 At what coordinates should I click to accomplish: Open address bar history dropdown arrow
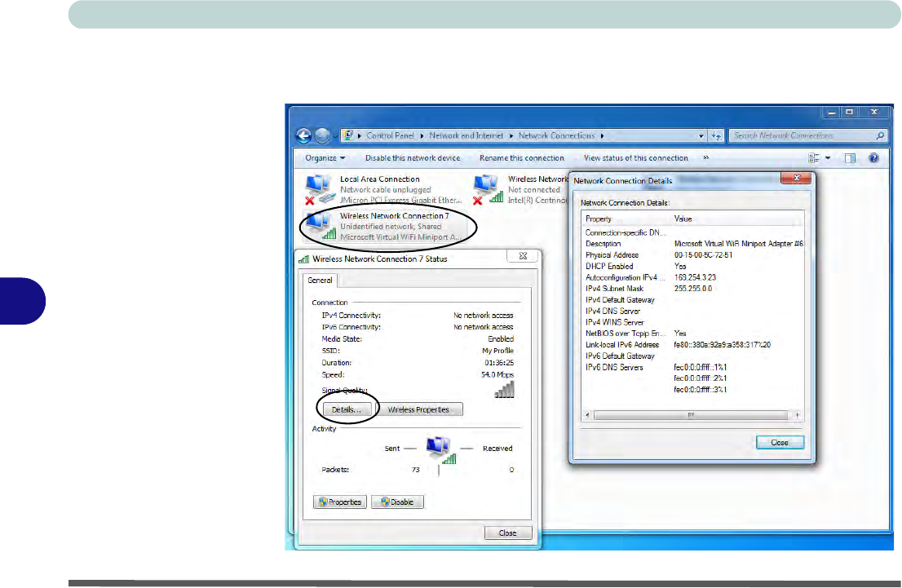point(701,136)
